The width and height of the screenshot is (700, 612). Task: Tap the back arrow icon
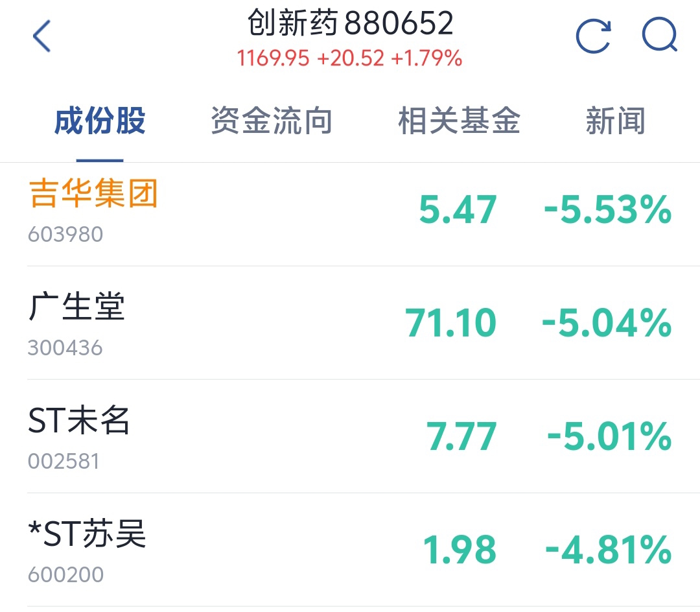[42, 36]
